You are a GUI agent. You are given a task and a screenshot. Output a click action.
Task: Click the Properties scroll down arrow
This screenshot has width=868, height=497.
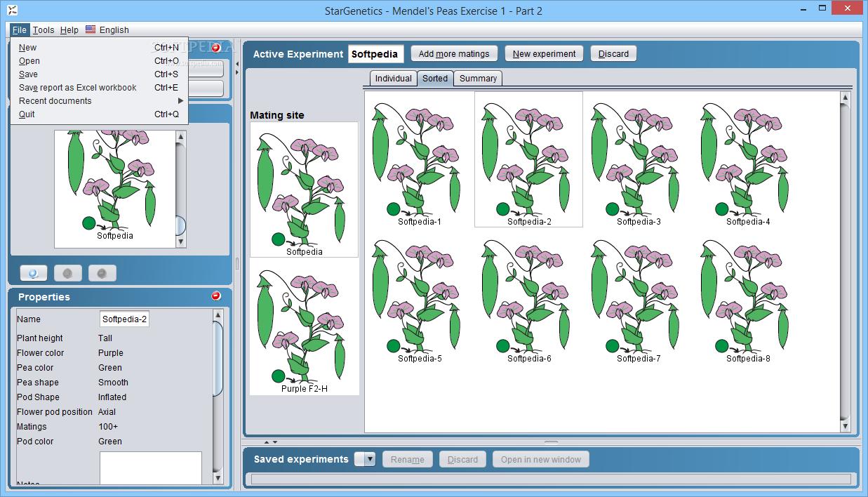tap(218, 478)
